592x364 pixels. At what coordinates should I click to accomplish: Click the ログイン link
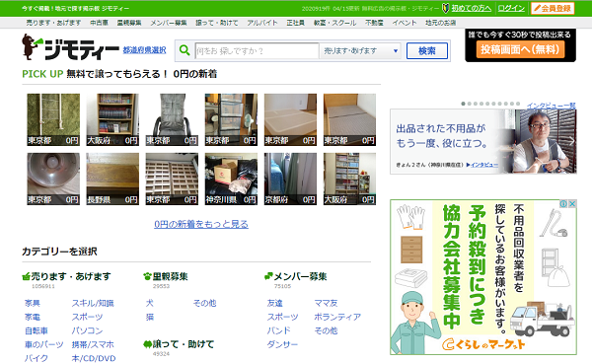tap(511, 8)
